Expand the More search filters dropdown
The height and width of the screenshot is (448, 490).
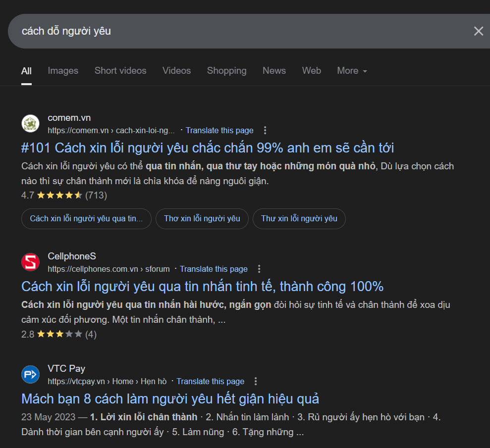352,71
